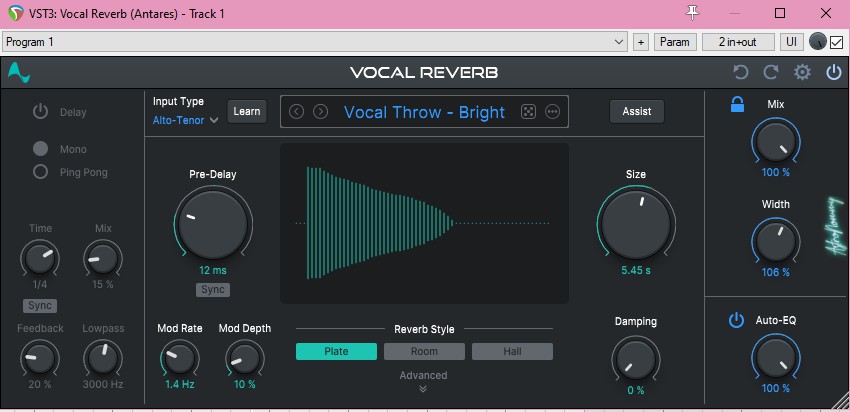Screen dimensions: 850x412
Task: Toggle the REAPER plugin bypass checkbox
Action: click(x=836, y=42)
